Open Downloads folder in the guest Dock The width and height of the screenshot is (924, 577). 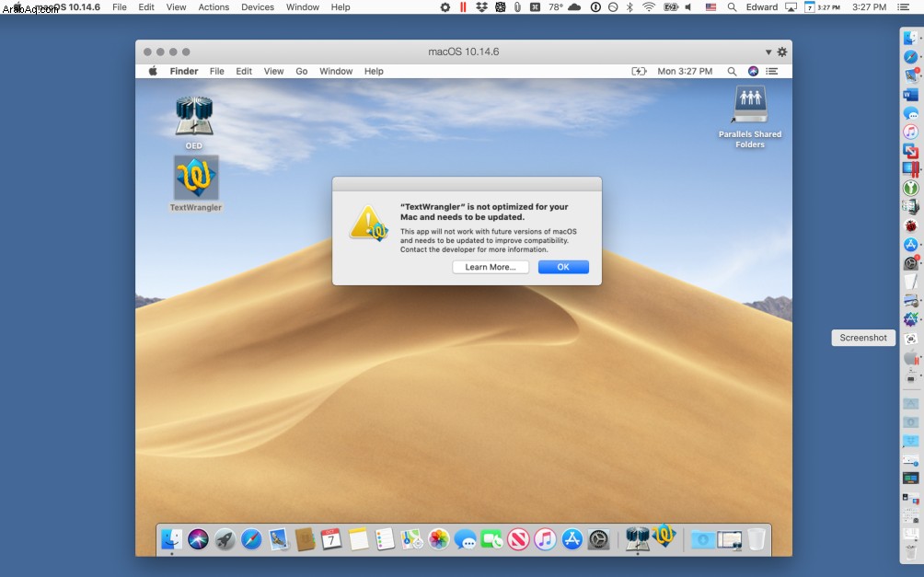[702, 538]
